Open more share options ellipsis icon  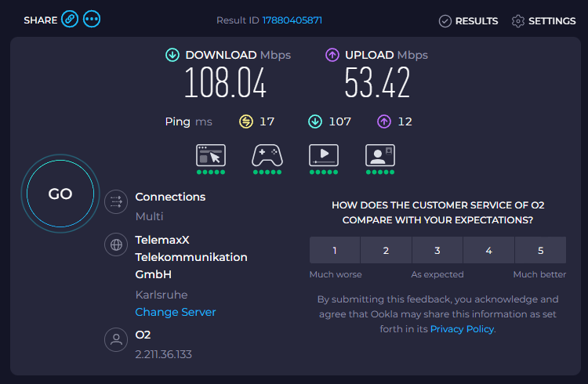tap(92, 19)
